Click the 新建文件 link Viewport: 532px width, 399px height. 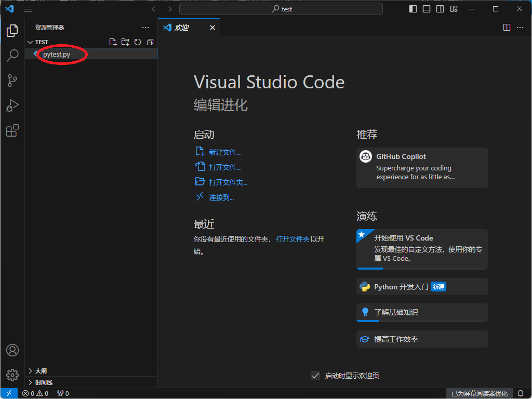point(224,152)
